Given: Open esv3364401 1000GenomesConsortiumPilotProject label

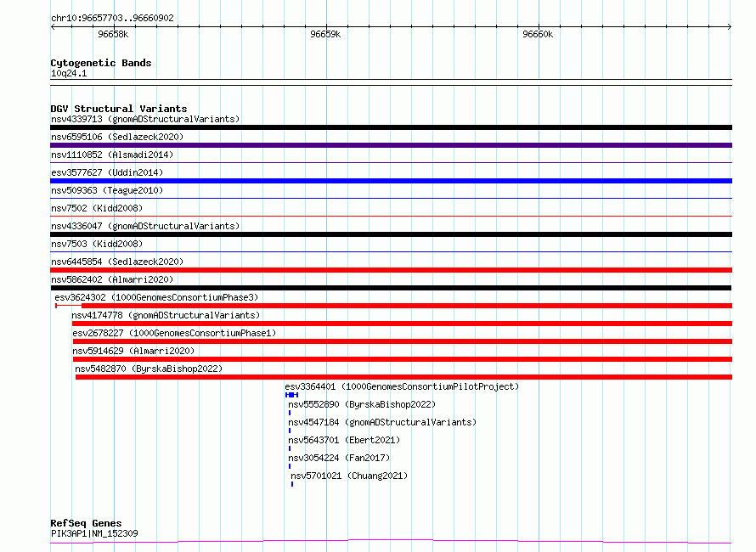Looking at the screenshot, I should click(x=402, y=386).
